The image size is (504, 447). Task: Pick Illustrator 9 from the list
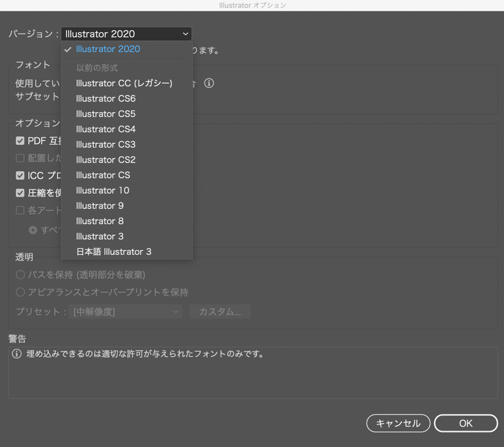(100, 206)
